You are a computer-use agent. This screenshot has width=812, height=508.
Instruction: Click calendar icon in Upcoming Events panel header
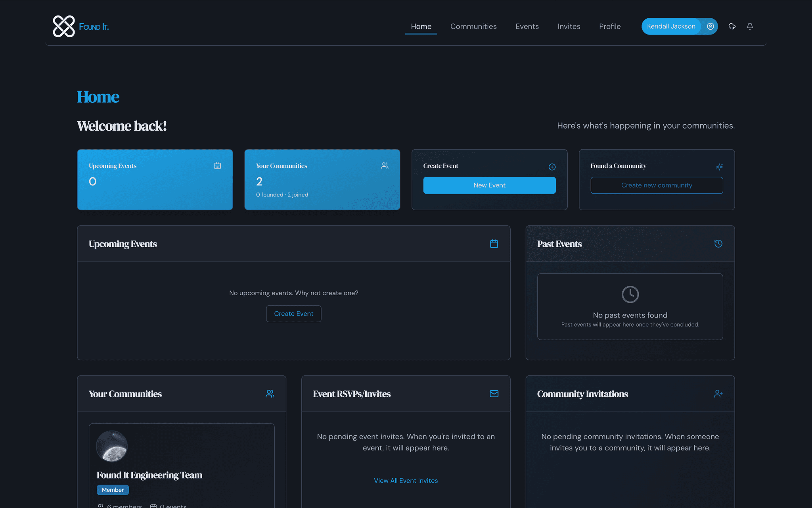pos(494,244)
